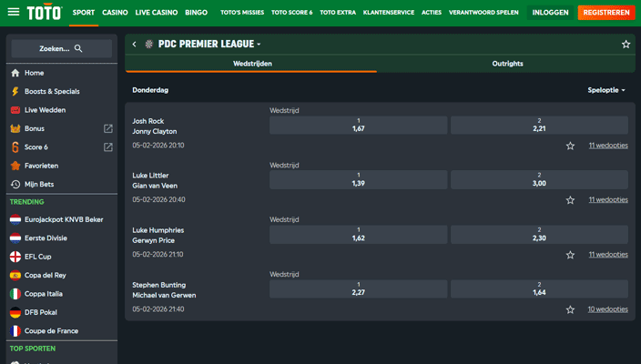This screenshot has height=364, width=641.
Task: Click the Spain flag for Copa del Rey
Action: point(15,275)
